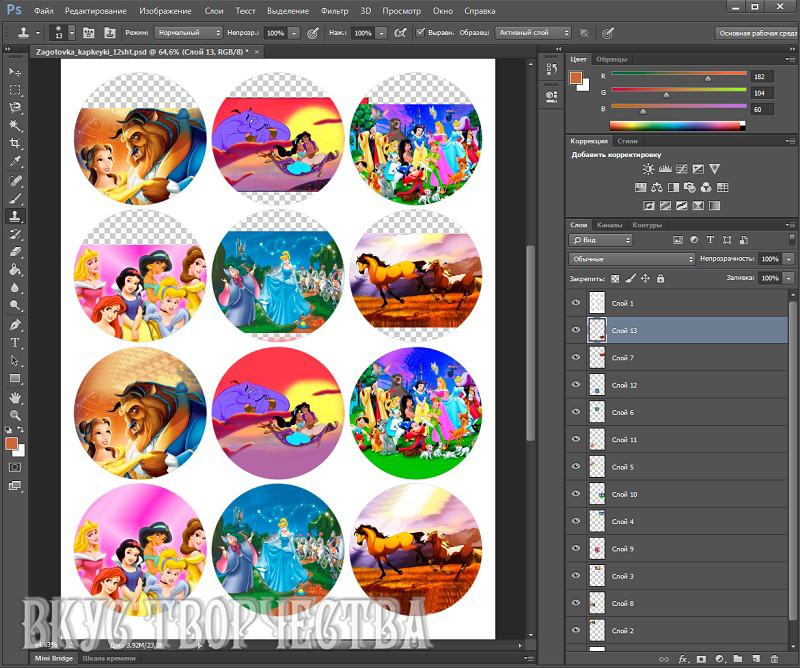This screenshot has height=668, width=800.
Task: Select the Healing Brush tool
Action: click(15, 181)
